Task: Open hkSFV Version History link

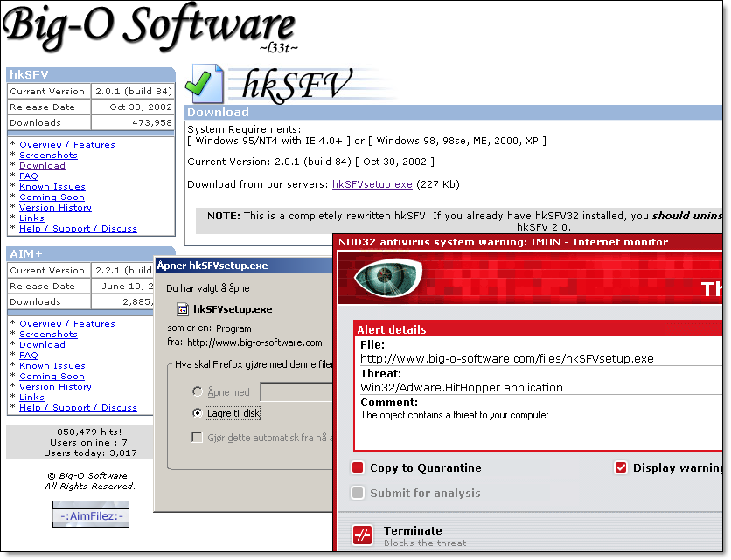Action: (55, 208)
